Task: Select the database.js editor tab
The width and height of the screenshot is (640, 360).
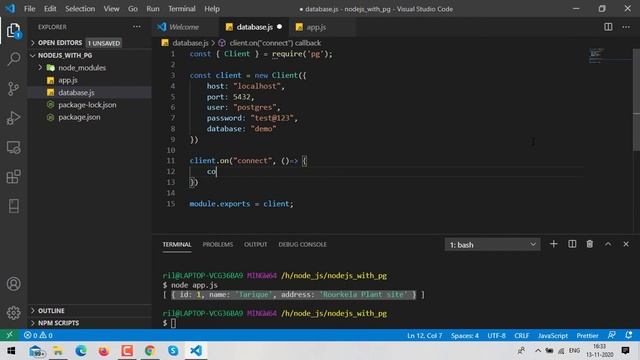Action: (x=254, y=27)
